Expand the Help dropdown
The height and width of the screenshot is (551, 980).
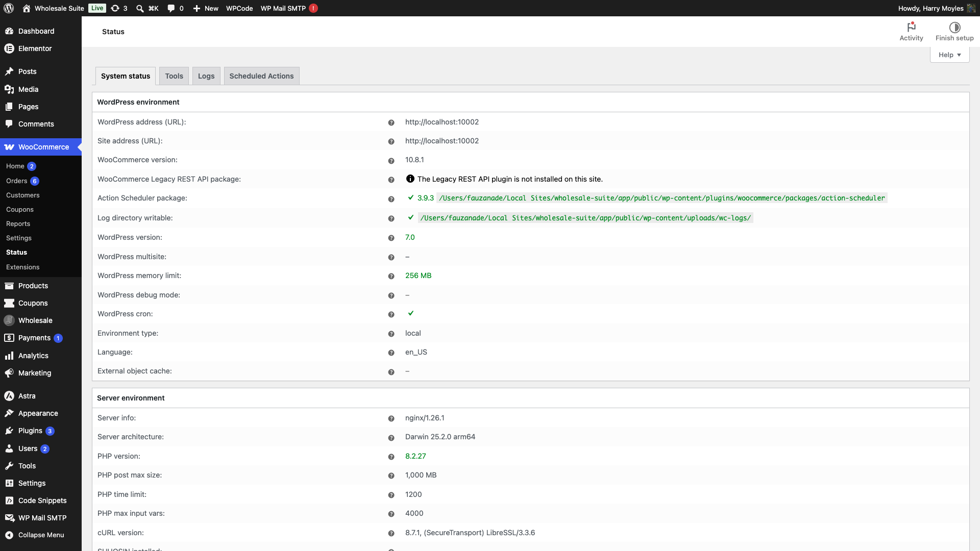(949, 55)
